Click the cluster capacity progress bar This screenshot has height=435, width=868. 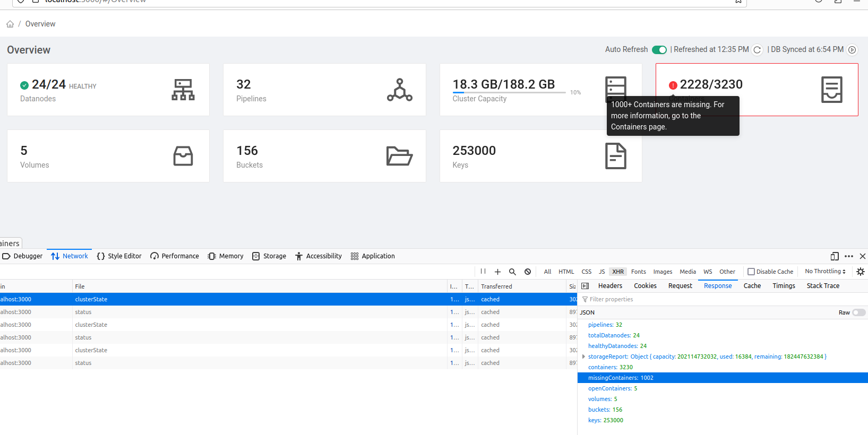tap(509, 93)
